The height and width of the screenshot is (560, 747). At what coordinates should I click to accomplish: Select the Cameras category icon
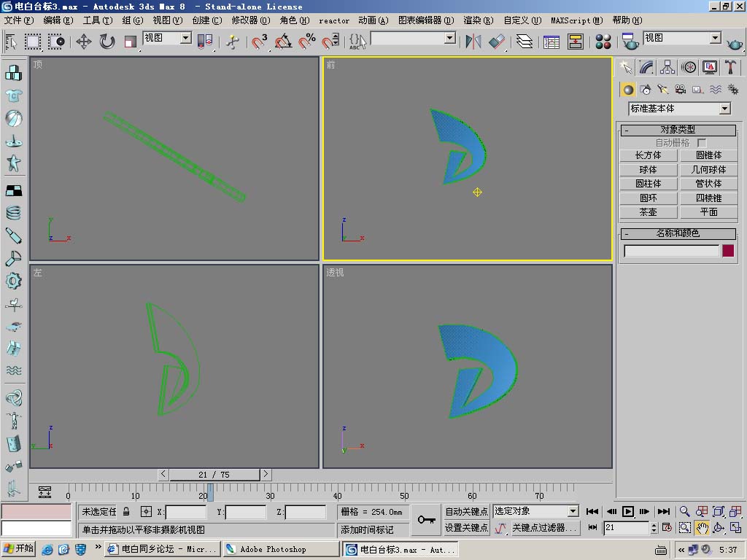coord(680,90)
